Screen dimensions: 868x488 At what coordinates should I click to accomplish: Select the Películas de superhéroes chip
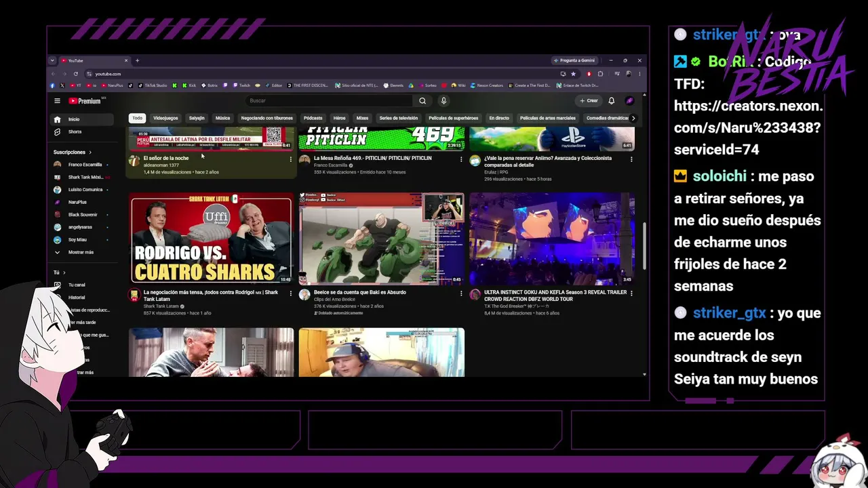[454, 118]
